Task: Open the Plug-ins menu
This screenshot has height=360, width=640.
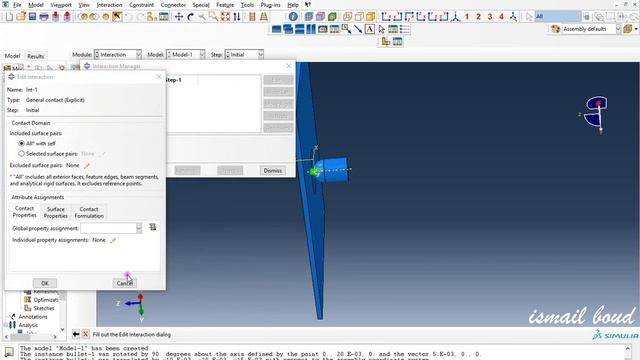Action: click(270, 5)
